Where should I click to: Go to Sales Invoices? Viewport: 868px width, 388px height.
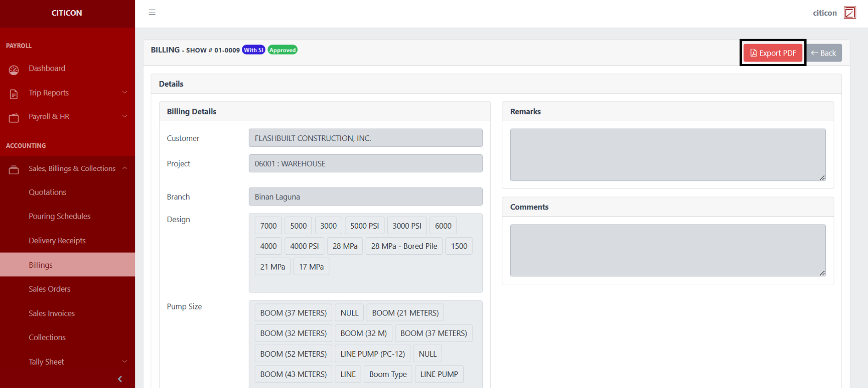coord(51,314)
